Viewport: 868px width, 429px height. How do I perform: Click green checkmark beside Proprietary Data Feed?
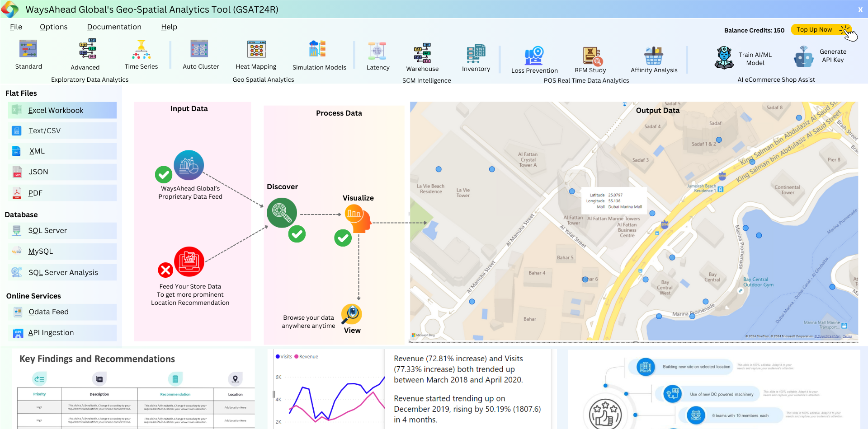pyautogui.click(x=163, y=174)
